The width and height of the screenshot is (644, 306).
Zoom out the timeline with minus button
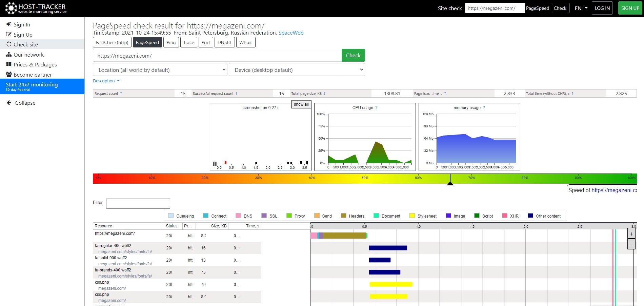(x=631, y=244)
